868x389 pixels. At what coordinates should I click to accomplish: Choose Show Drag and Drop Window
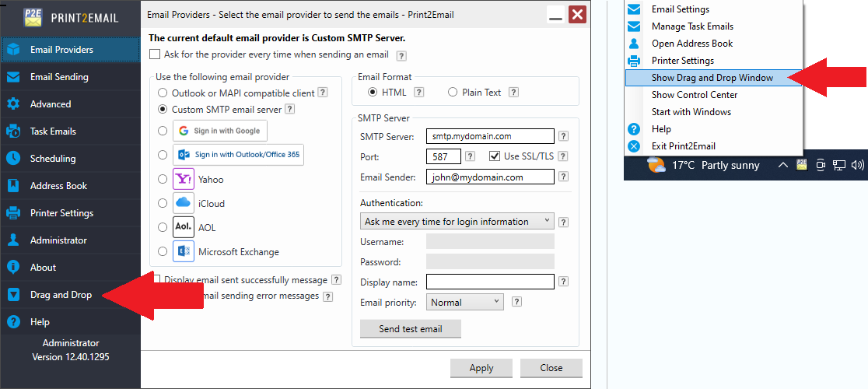712,78
